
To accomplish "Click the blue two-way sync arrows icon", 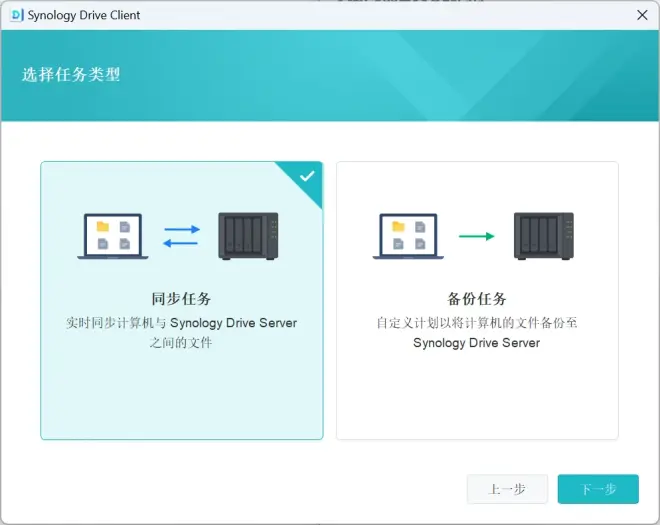I will coord(181,236).
